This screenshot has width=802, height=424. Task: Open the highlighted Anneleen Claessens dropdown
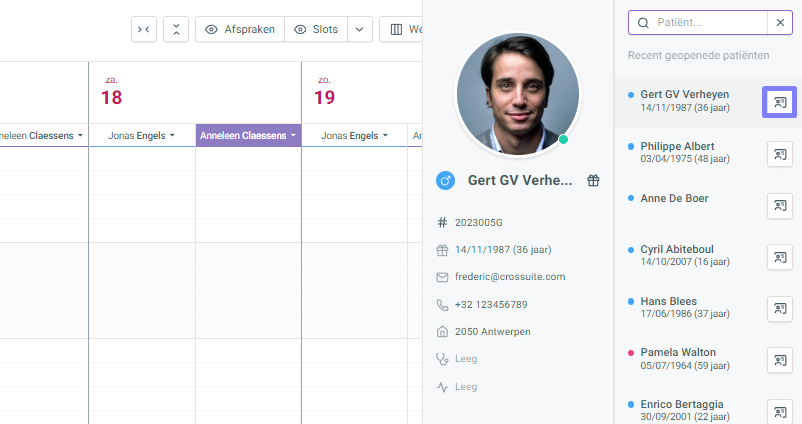pyautogui.click(x=248, y=136)
